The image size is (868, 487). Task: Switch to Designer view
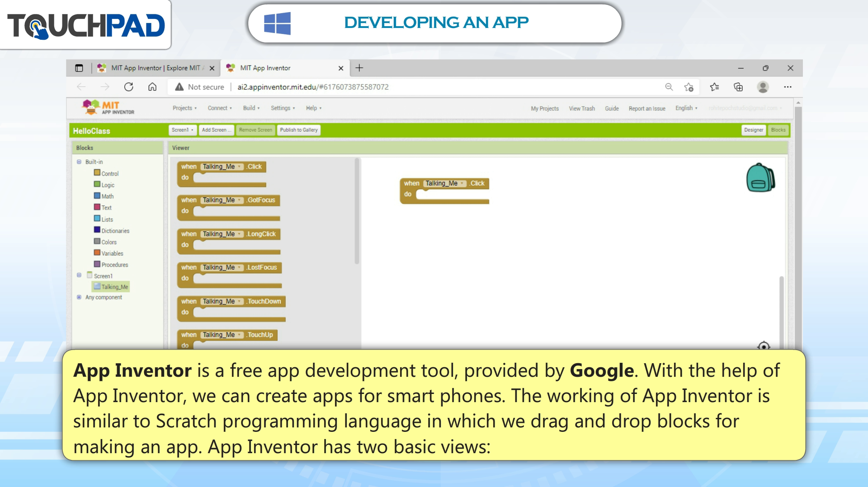tap(754, 130)
